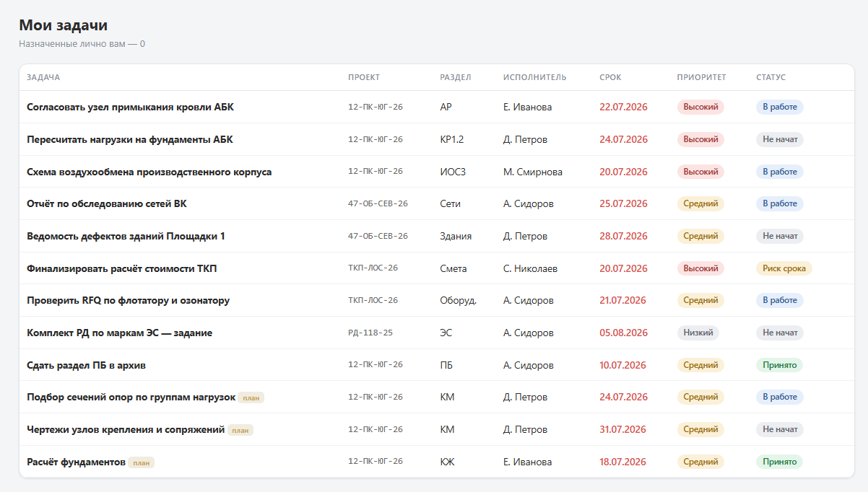The height and width of the screenshot is (492, 868).
Task: Click section ИОС3
Action: coord(453,172)
